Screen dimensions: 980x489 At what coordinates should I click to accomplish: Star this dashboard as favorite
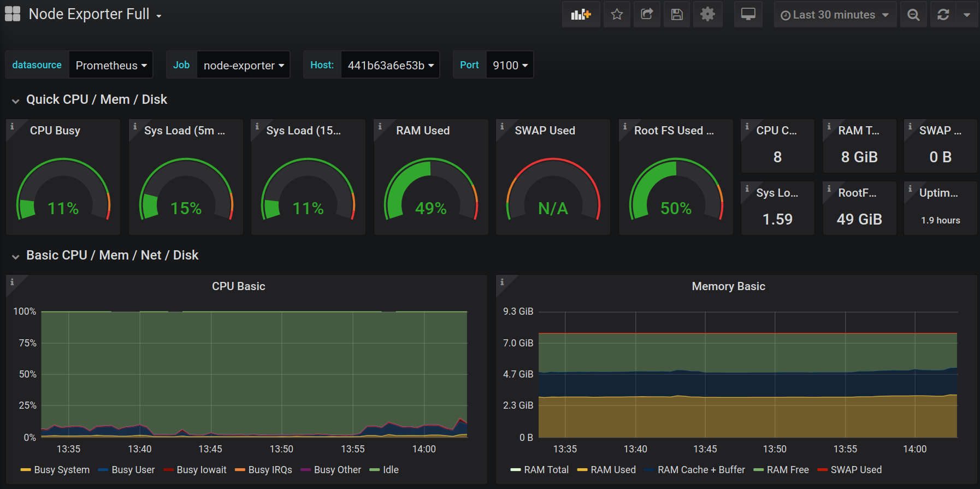617,15
